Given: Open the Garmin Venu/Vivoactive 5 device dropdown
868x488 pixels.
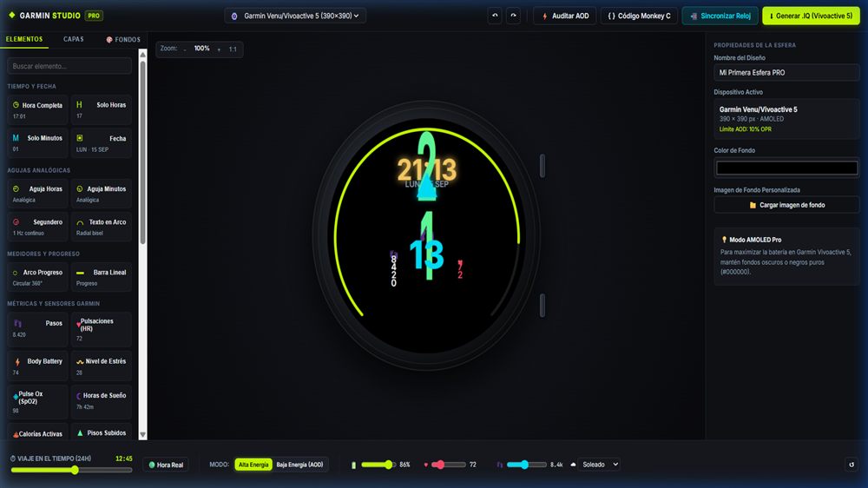Looking at the screenshot, I should click(x=295, y=16).
